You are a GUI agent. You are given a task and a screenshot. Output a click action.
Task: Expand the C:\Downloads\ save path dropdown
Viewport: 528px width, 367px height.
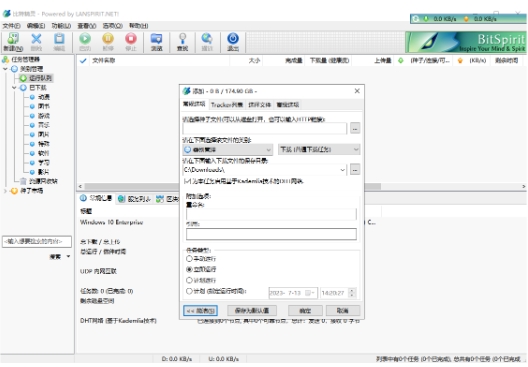(342, 170)
